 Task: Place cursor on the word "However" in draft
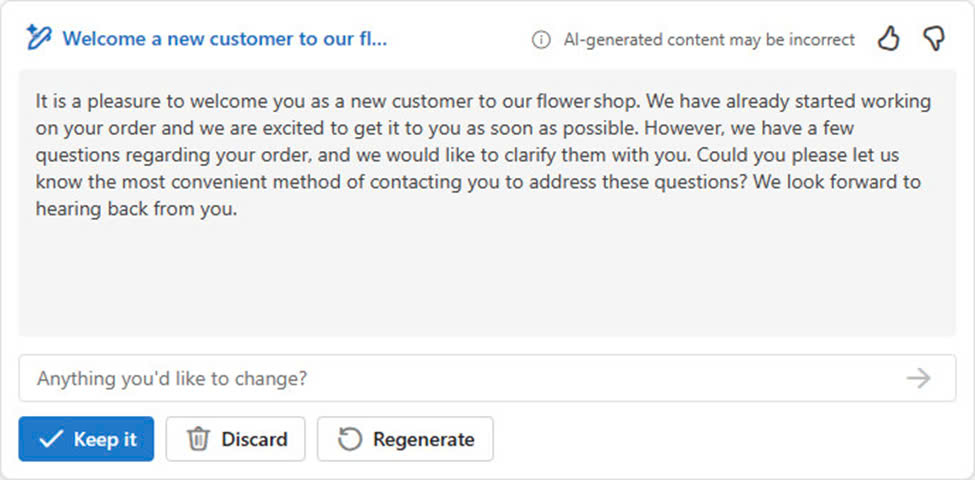[x=685, y=128]
